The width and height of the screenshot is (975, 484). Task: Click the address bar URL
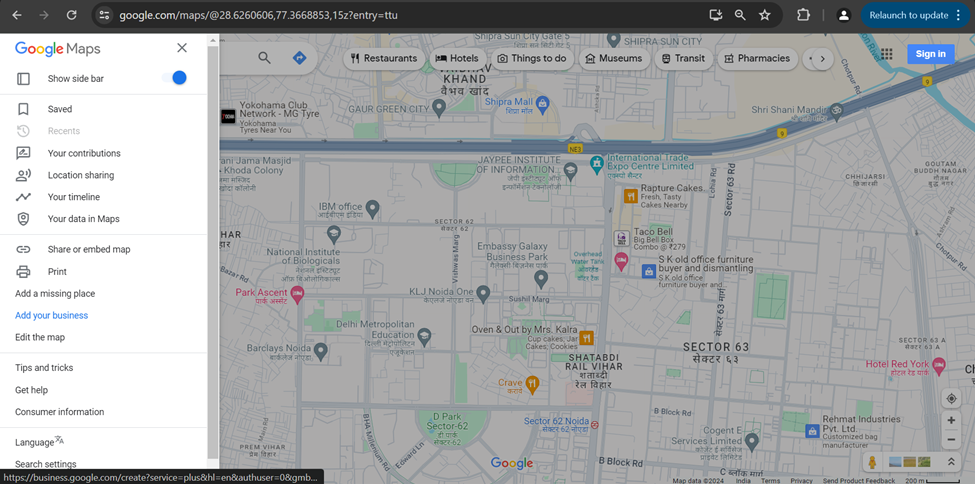click(x=258, y=15)
